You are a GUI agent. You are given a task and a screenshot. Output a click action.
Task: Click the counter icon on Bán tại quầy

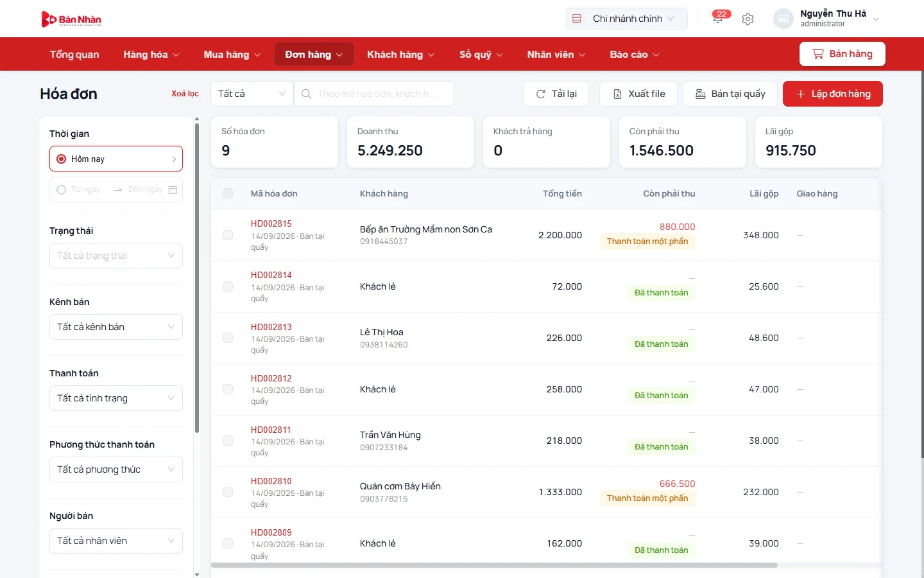(701, 94)
